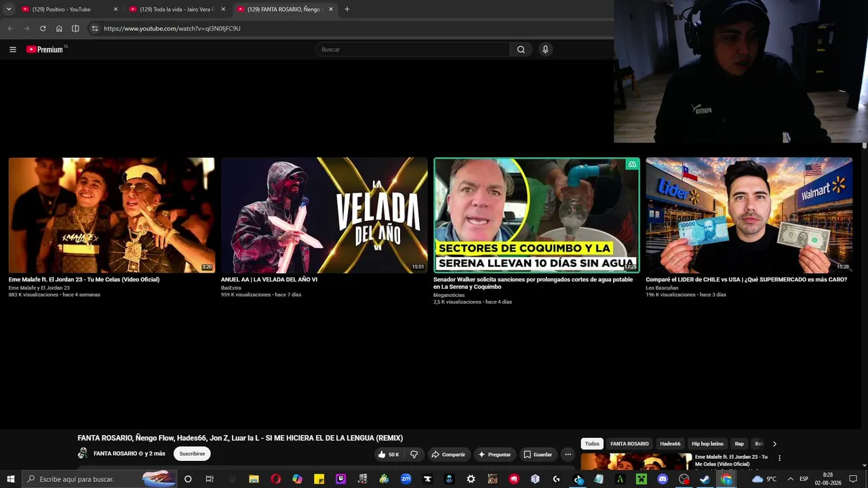Focus the browser address bar URL
868x488 pixels.
pos(172,28)
